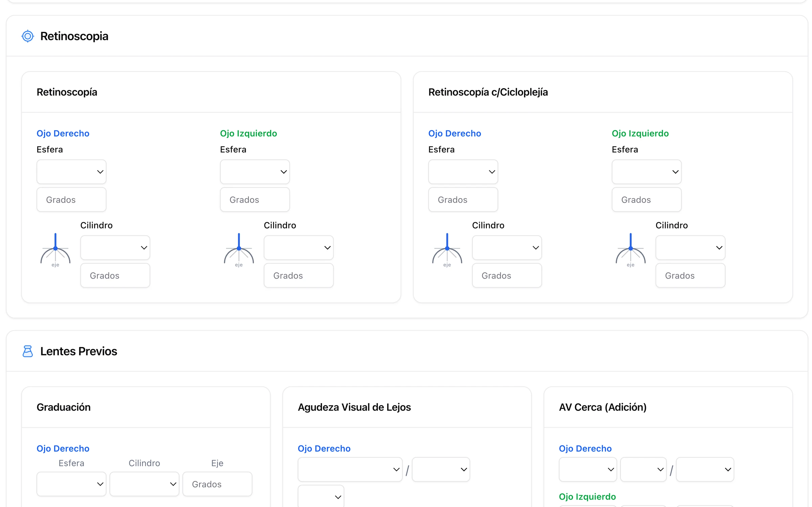Click the Lentes Previos flask icon

pos(28,351)
